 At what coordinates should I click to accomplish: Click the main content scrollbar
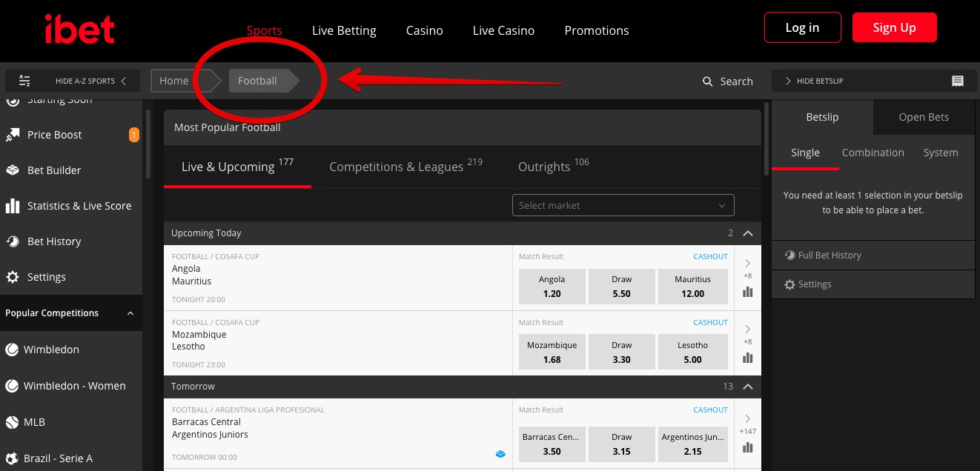coord(766,141)
